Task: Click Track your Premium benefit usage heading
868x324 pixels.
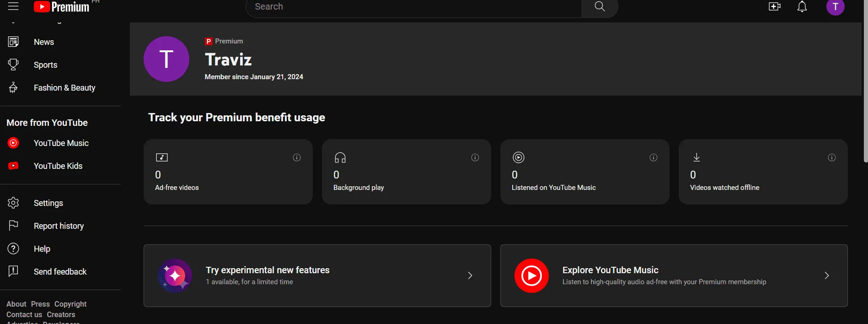Action: pyautogui.click(x=236, y=118)
